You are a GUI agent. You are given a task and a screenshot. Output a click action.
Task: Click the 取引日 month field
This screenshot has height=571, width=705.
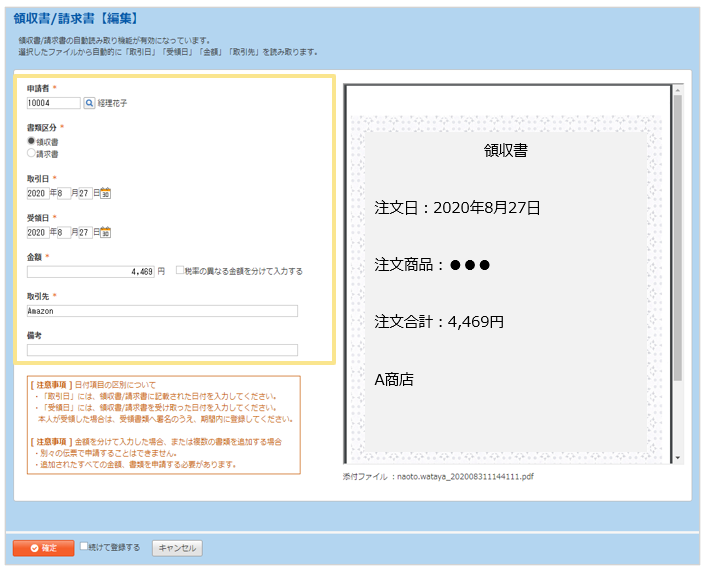tap(64, 193)
